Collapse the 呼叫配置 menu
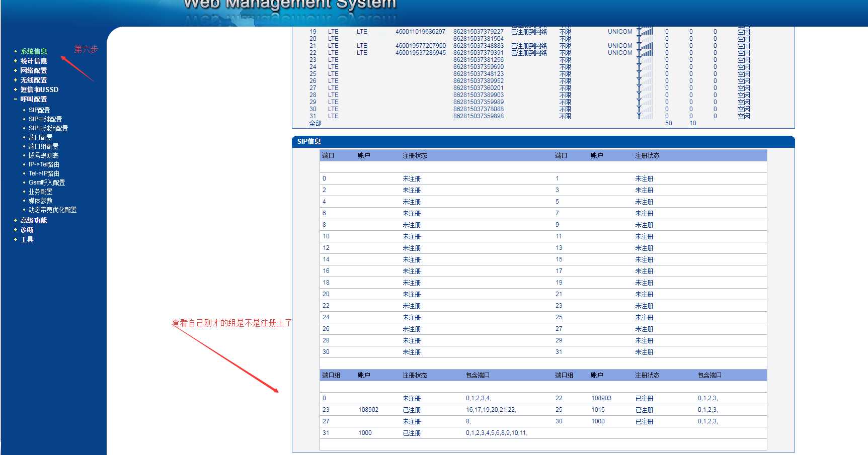868x455 pixels. click(34, 99)
